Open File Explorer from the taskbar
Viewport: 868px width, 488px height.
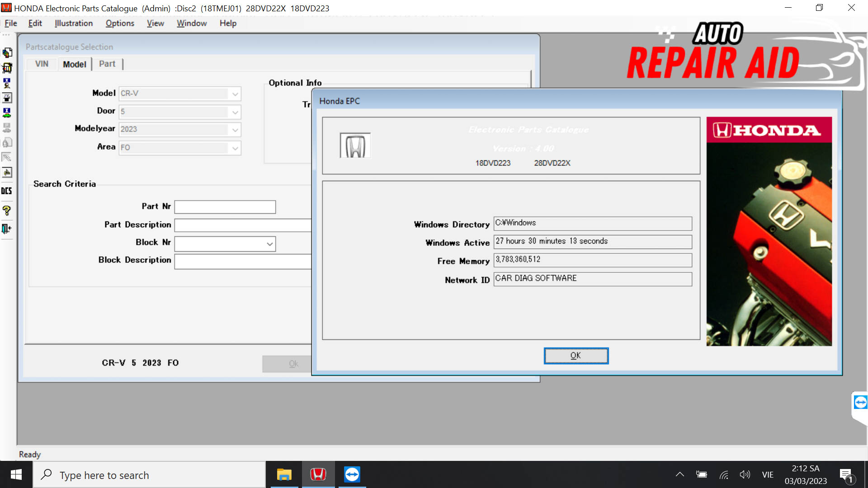tap(284, 474)
